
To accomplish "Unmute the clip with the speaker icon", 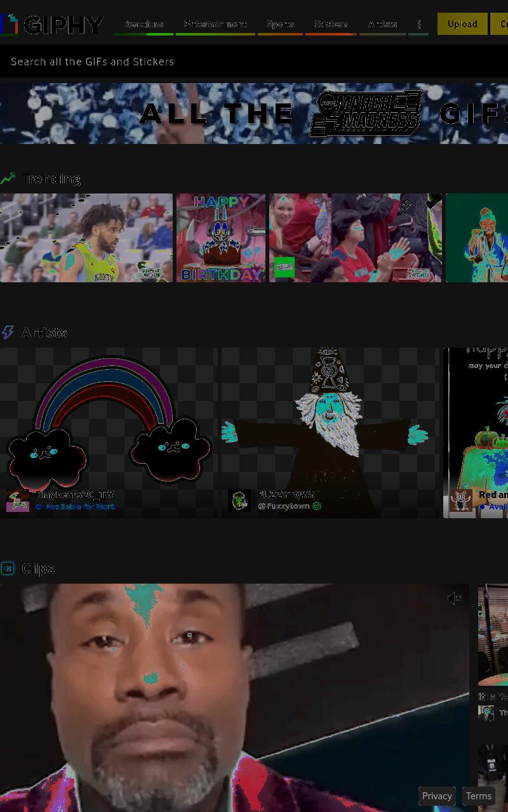I will click(454, 598).
